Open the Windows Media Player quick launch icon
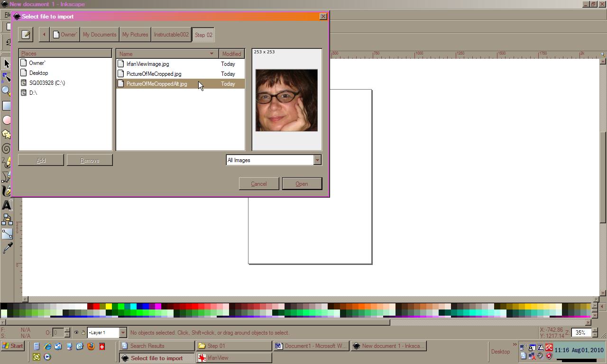 click(47, 357)
